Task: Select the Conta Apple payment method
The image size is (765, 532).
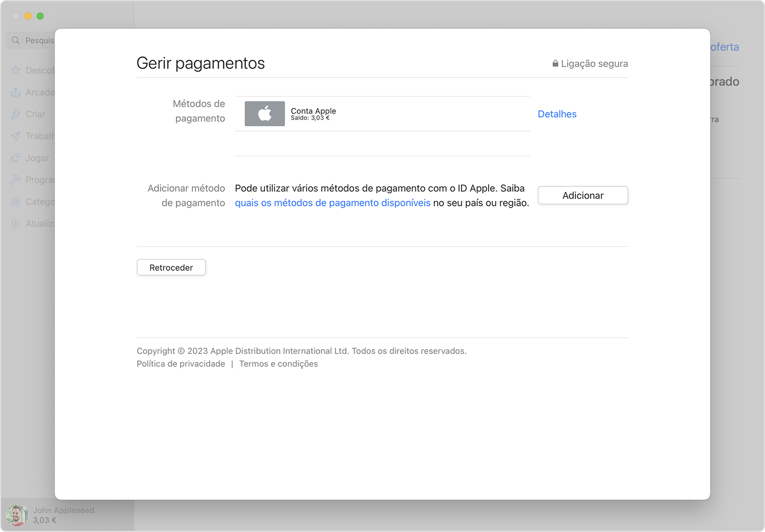Action: (x=382, y=114)
